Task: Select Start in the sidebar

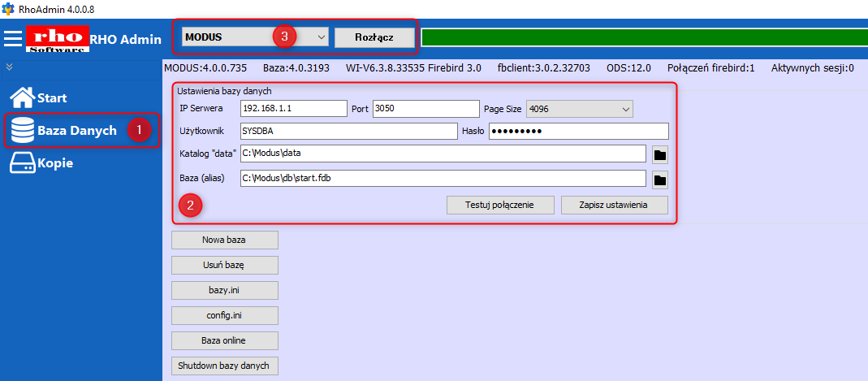Action: (52, 98)
